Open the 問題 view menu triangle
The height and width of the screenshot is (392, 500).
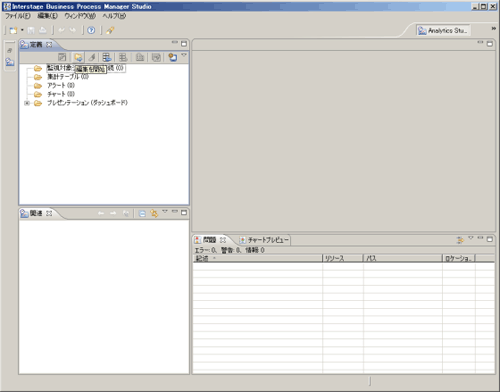(x=471, y=238)
